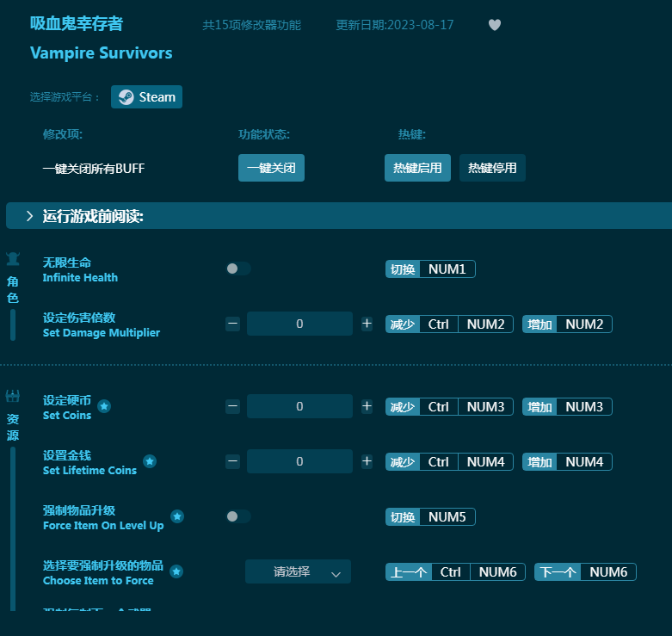This screenshot has height=636, width=672.
Task: Click Infinite Health NUM1 hotkey
Action: tap(430, 269)
